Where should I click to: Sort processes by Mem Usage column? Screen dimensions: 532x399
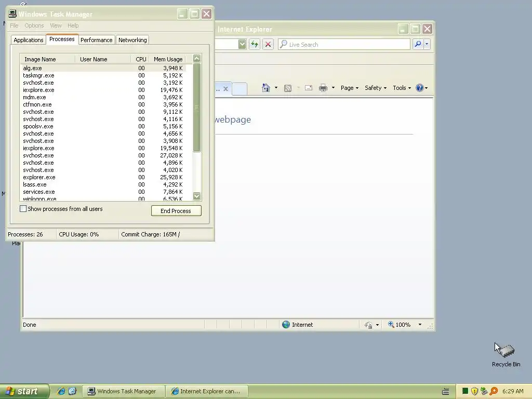(x=168, y=59)
